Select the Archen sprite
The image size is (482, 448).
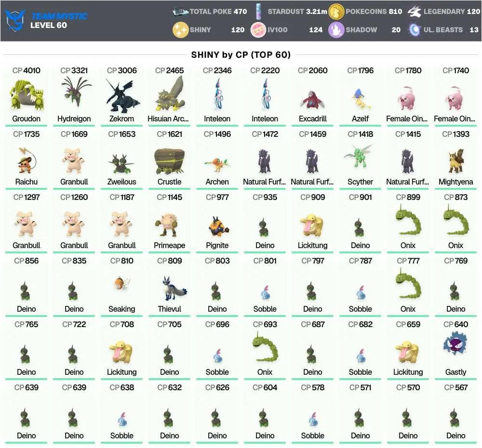217,165
